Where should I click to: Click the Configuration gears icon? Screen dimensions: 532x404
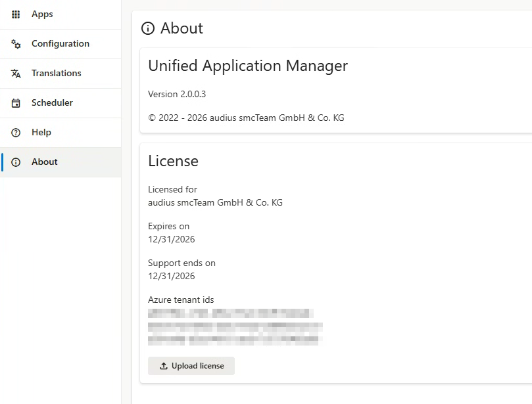16,44
